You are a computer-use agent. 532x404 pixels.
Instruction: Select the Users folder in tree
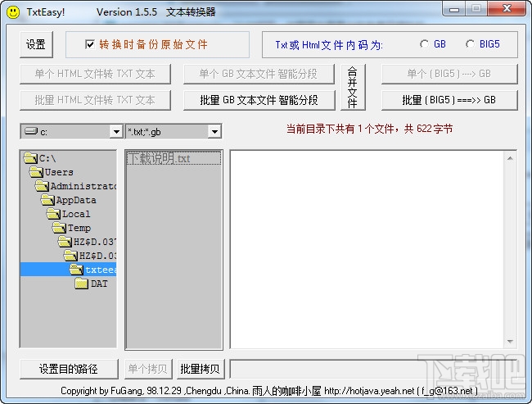pos(59,172)
